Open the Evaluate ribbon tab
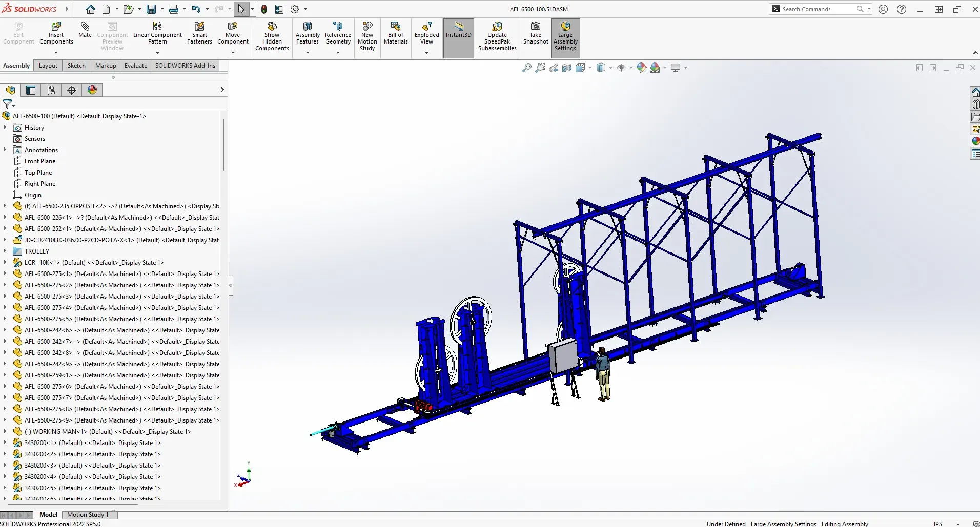980x527 pixels. pyautogui.click(x=135, y=66)
